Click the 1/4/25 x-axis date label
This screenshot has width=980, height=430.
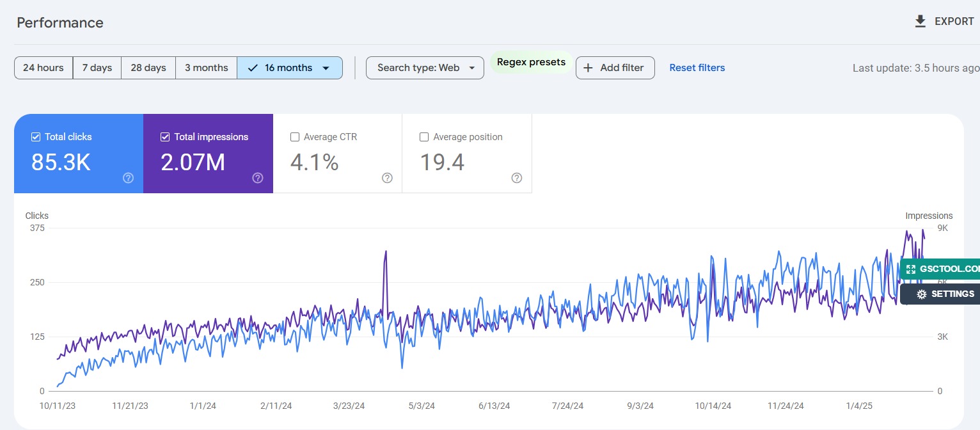[x=859, y=406]
